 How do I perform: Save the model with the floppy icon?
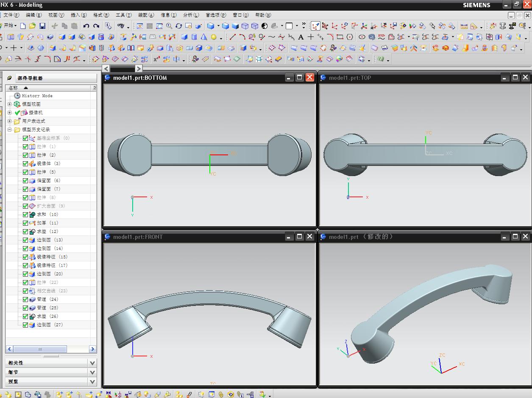(x=42, y=26)
